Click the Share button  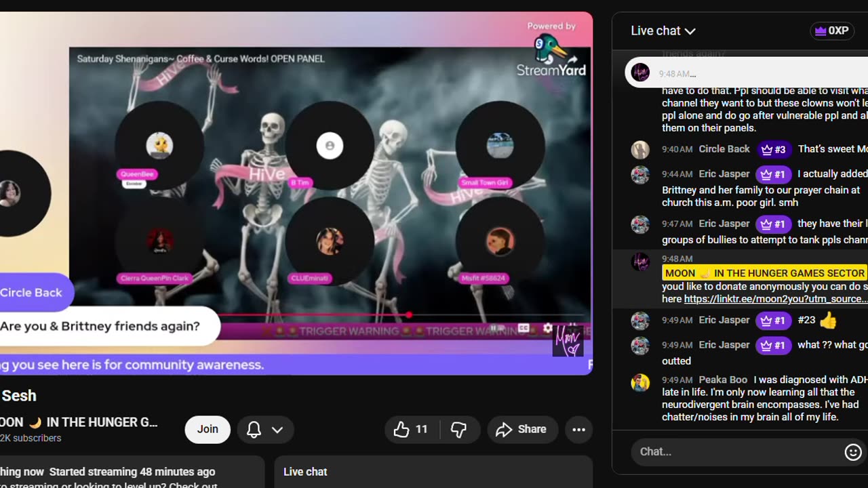pyautogui.click(x=522, y=430)
